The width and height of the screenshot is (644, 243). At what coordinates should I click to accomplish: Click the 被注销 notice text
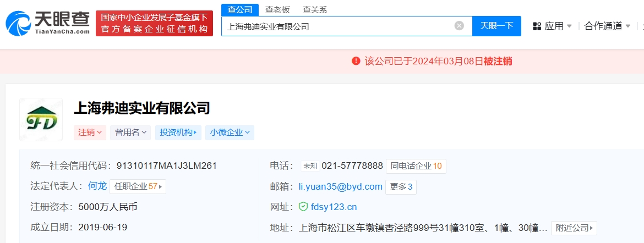coord(498,61)
